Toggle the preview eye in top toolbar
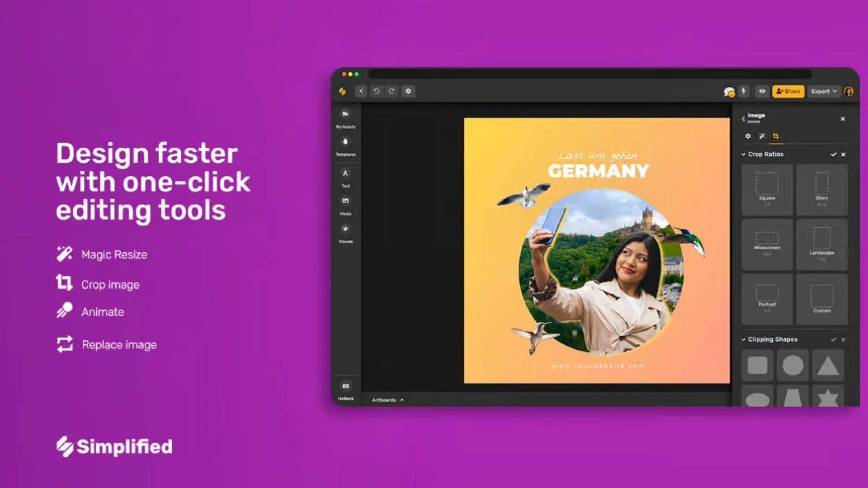The image size is (868, 488). pyautogui.click(x=761, y=91)
